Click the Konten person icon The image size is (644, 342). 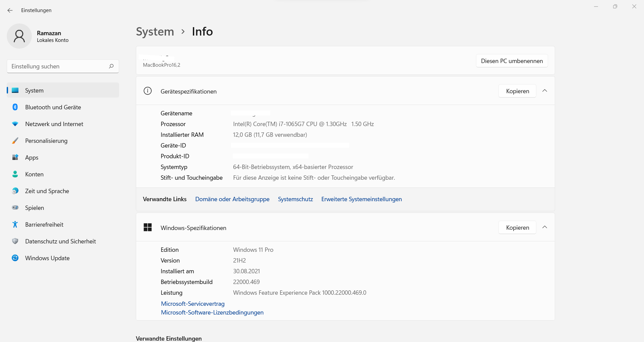(15, 174)
